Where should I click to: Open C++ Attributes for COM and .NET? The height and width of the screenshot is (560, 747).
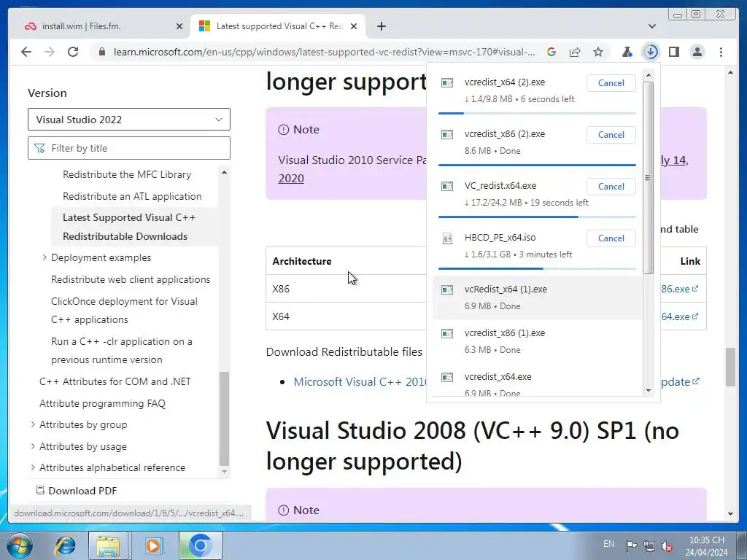(115, 382)
